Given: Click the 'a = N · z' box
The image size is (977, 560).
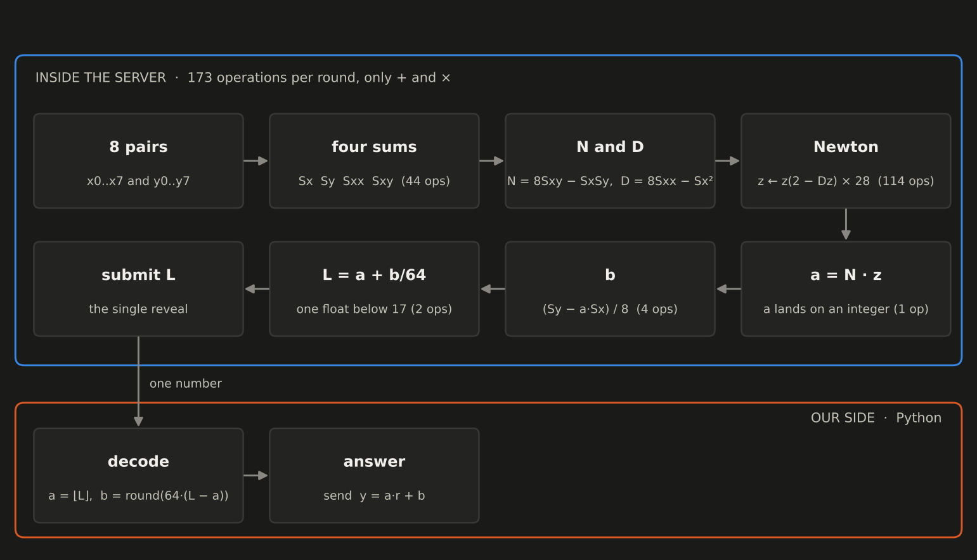Looking at the screenshot, I should pyautogui.click(x=846, y=289).
